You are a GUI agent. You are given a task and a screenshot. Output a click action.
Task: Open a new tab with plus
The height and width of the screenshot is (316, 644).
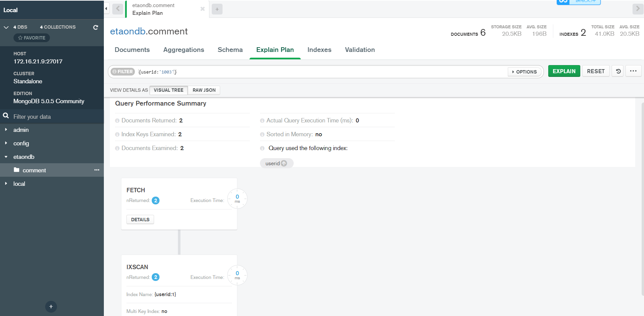217,9
